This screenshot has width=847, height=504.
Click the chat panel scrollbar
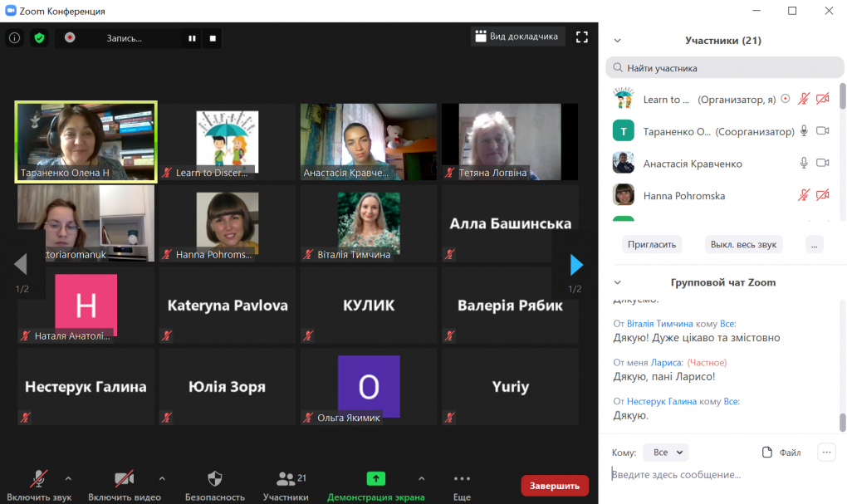(842, 423)
